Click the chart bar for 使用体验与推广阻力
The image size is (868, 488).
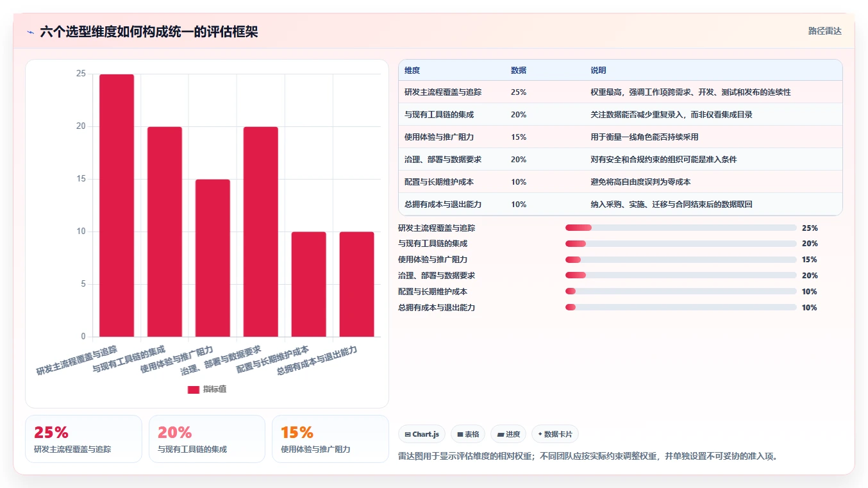tap(213, 258)
